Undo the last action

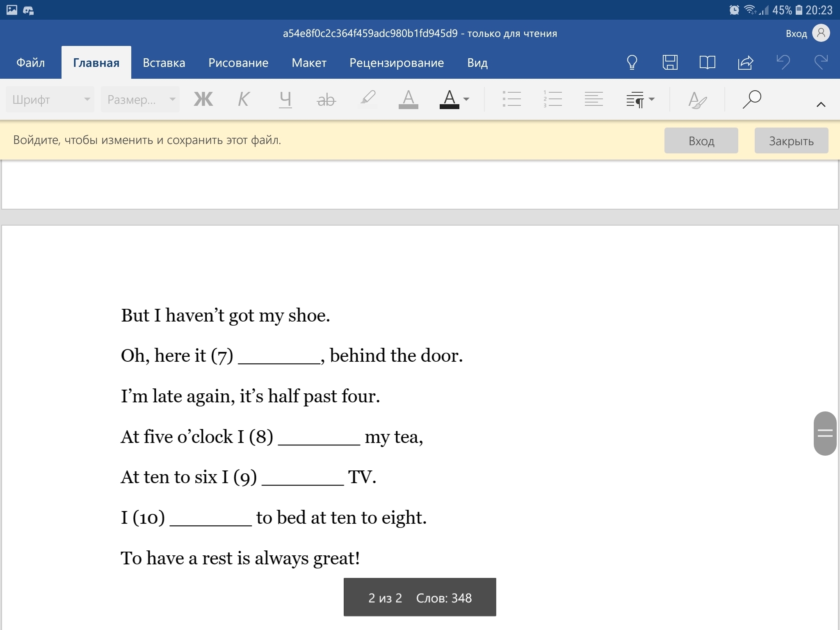[x=783, y=62]
